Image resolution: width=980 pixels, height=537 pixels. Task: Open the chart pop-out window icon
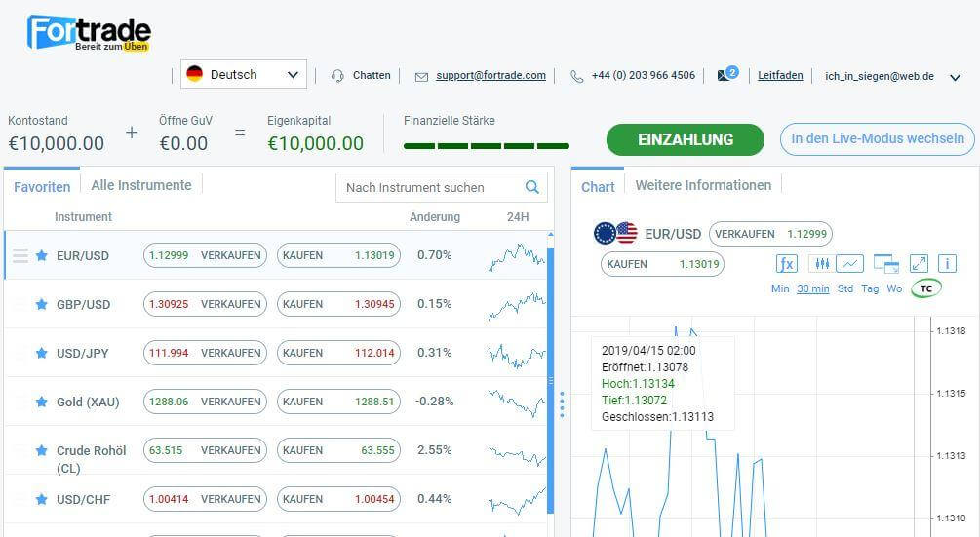point(885,263)
